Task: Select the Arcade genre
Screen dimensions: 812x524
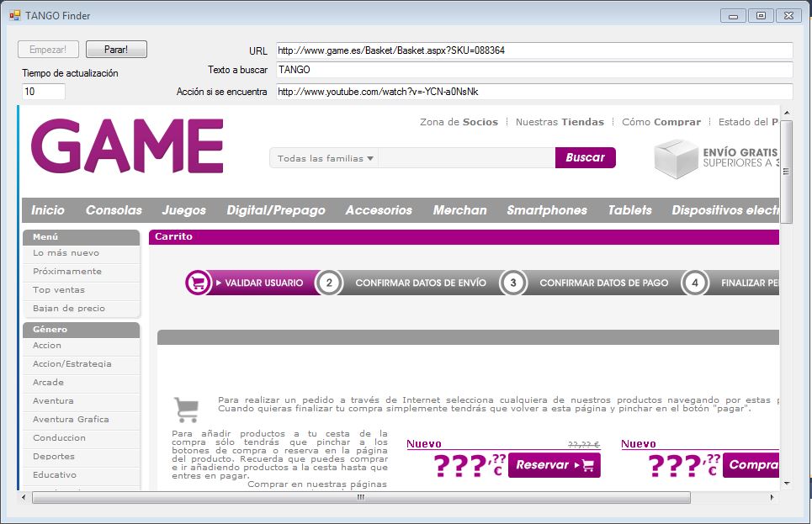Action: click(x=82, y=383)
